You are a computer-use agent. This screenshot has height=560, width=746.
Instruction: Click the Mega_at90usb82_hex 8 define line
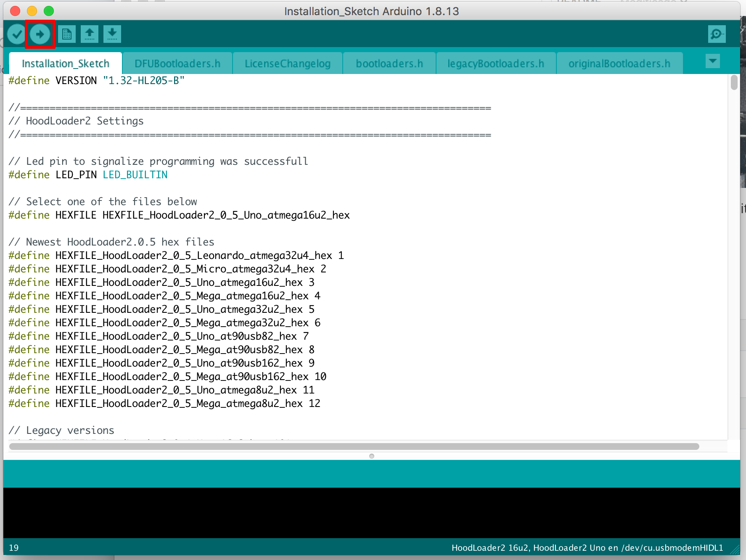coord(161,349)
